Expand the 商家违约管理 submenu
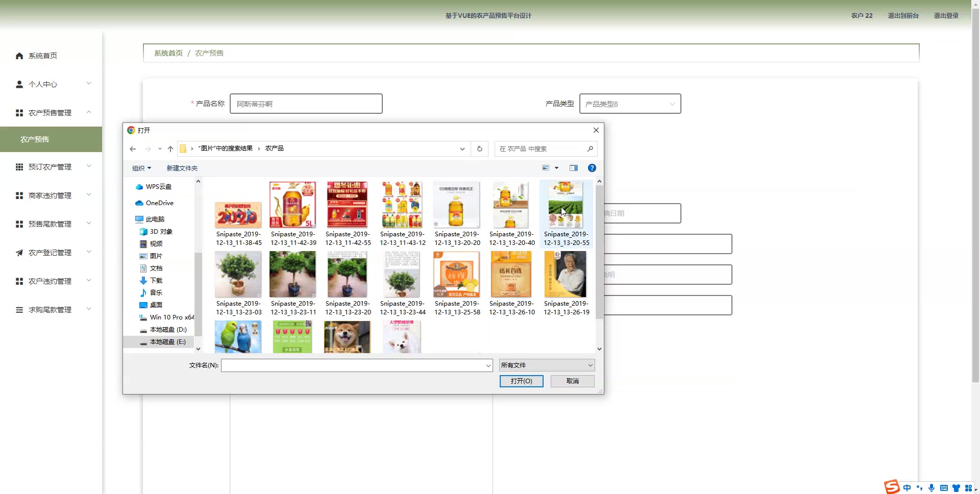Image resolution: width=980 pixels, height=494 pixels. (x=89, y=195)
